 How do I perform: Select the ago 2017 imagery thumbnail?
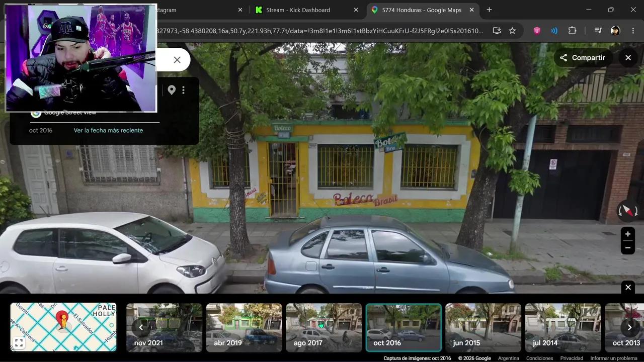coord(324,327)
